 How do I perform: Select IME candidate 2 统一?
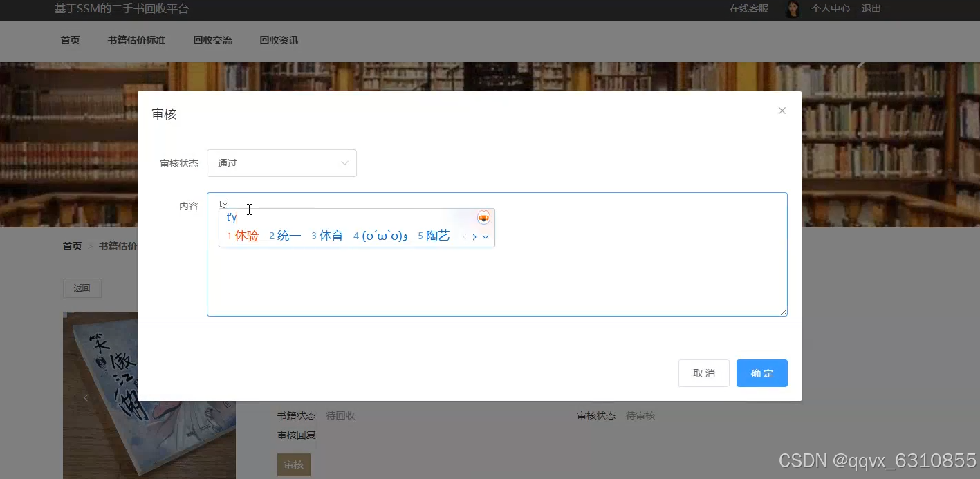coord(285,236)
